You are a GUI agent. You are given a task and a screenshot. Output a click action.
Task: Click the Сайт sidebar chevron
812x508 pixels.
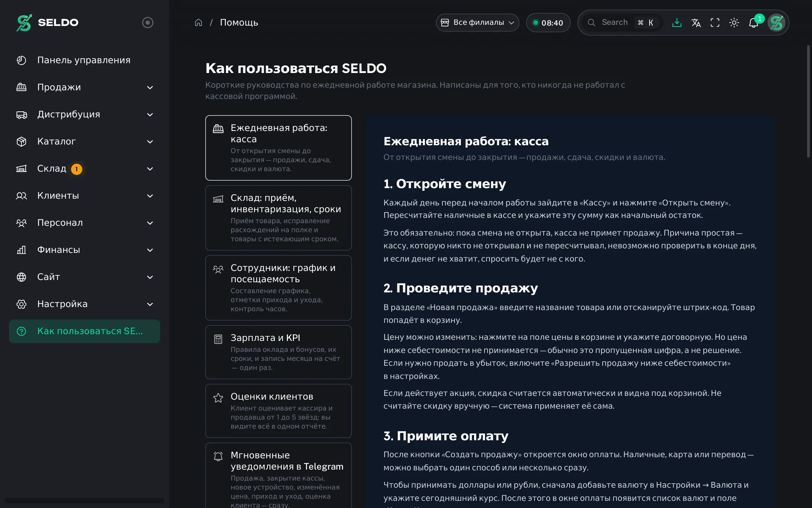point(150,277)
